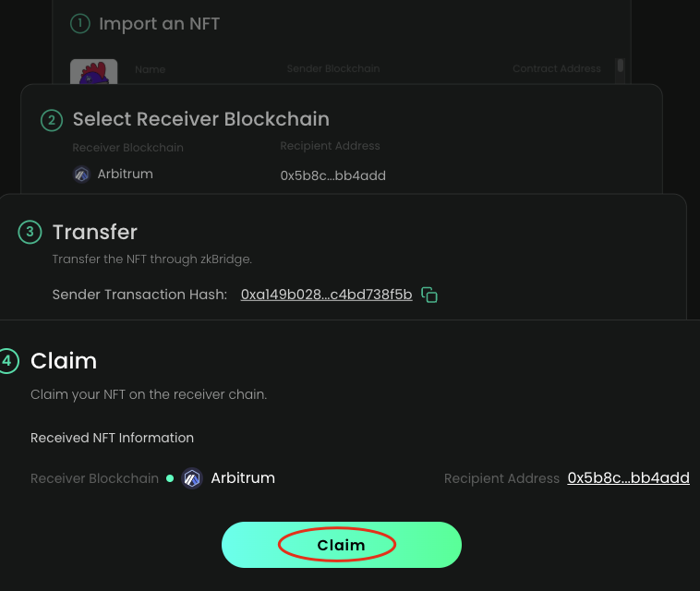Viewport: 700px width, 591px height.
Task: Expand the Import an NFT step
Action: 159,23
